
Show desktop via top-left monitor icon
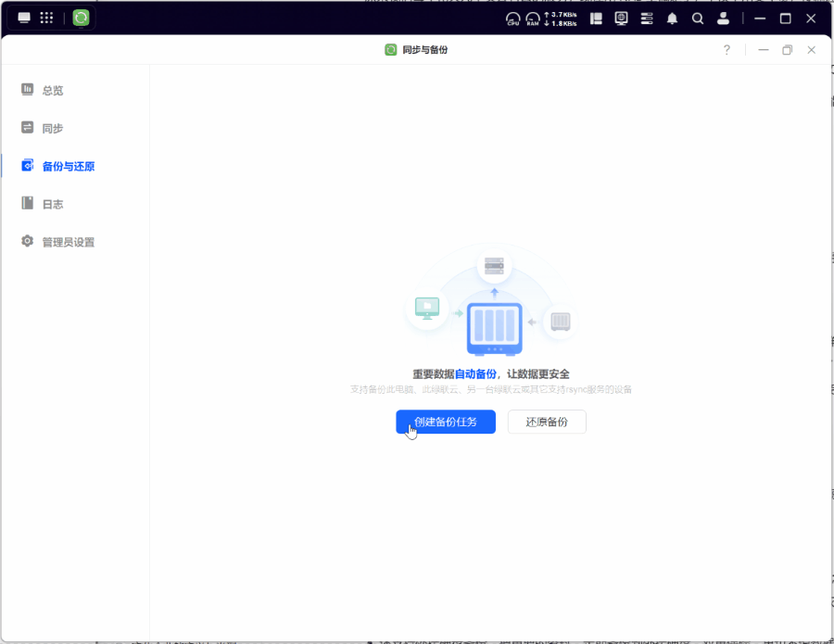pos(24,18)
